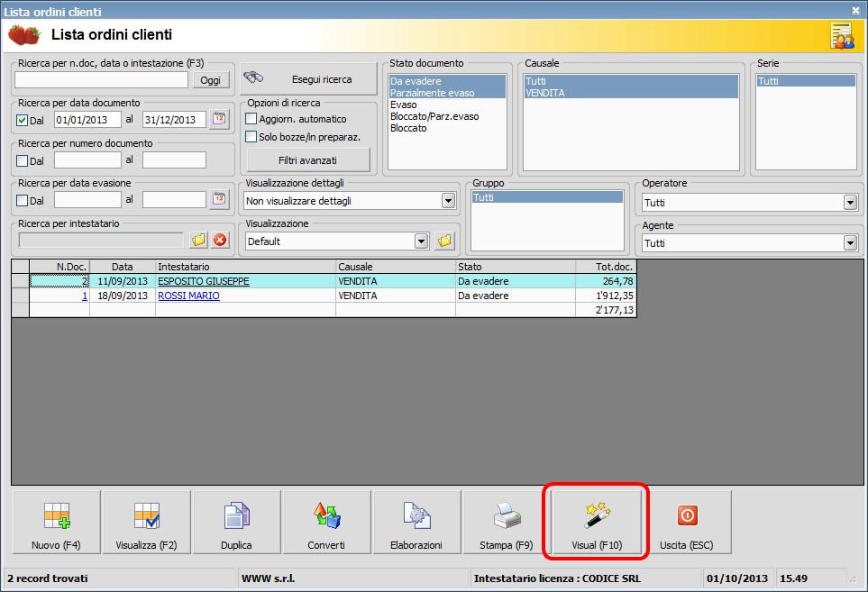The height and width of the screenshot is (592, 868).
Task: Select 'VENDITA' in Causale list
Action: pyautogui.click(x=631, y=93)
